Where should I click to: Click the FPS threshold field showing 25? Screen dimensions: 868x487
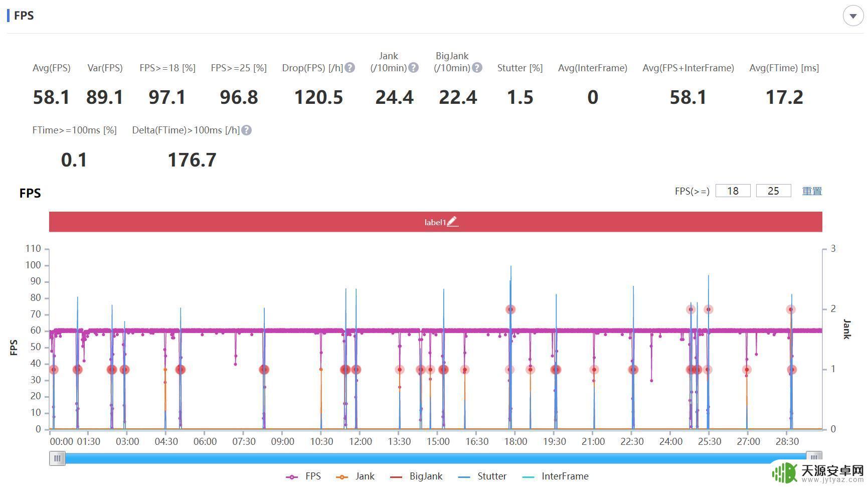click(773, 191)
